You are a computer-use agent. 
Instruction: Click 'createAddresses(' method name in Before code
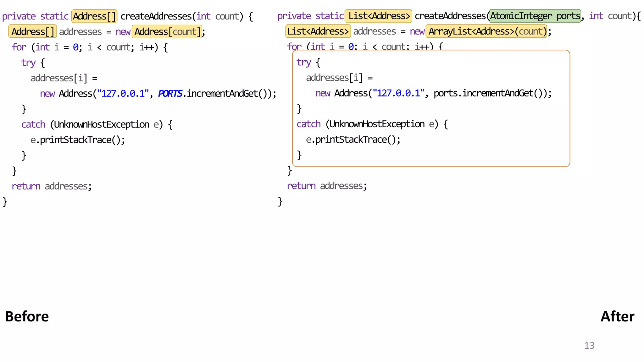click(x=158, y=16)
